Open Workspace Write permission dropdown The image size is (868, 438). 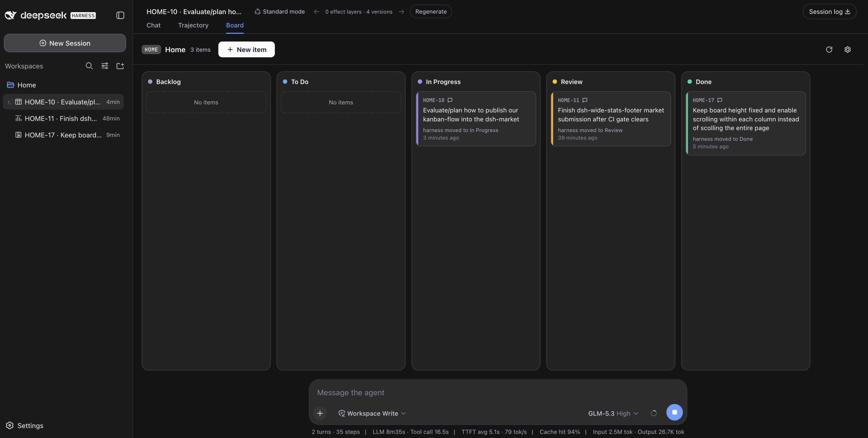click(x=372, y=413)
